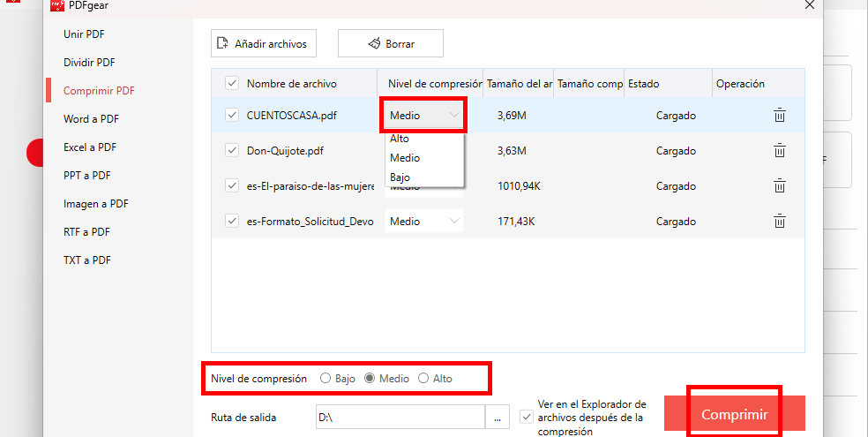Click trash icon for es-El-paraiso-de-las-mujeres row
The height and width of the screenshot is (437, 868).
(x=779, y=186)
